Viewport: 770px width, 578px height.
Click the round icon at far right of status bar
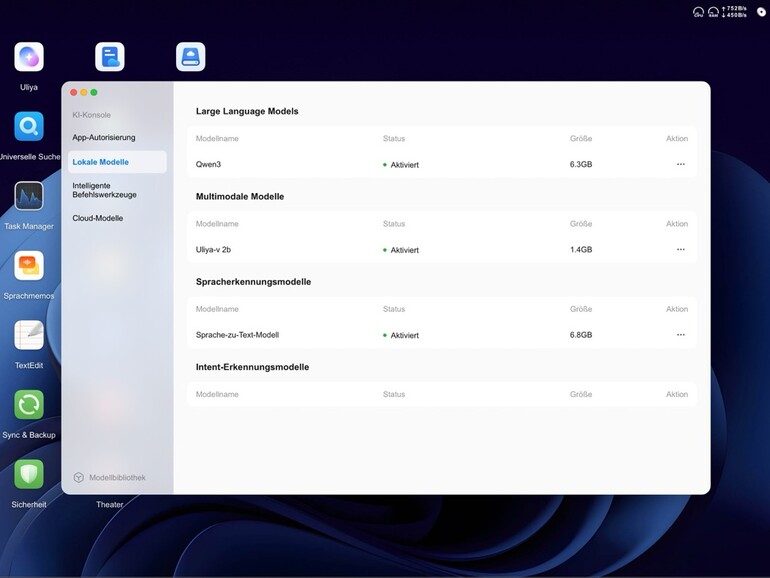click(x=761, y=12)
